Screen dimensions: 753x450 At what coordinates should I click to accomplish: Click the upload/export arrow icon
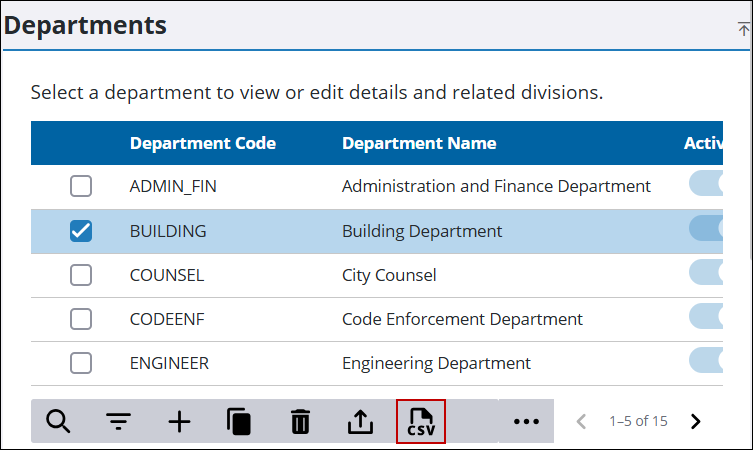tap(360, 422)
